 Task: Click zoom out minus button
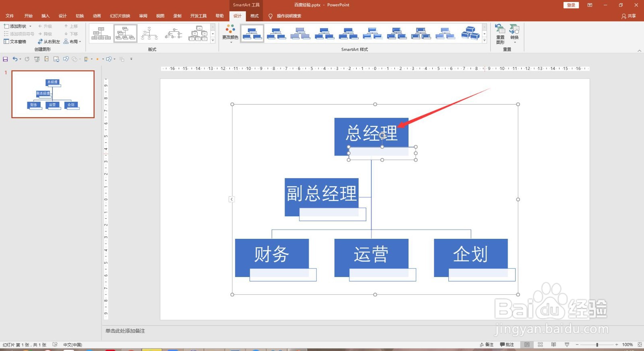click(577, 345)
